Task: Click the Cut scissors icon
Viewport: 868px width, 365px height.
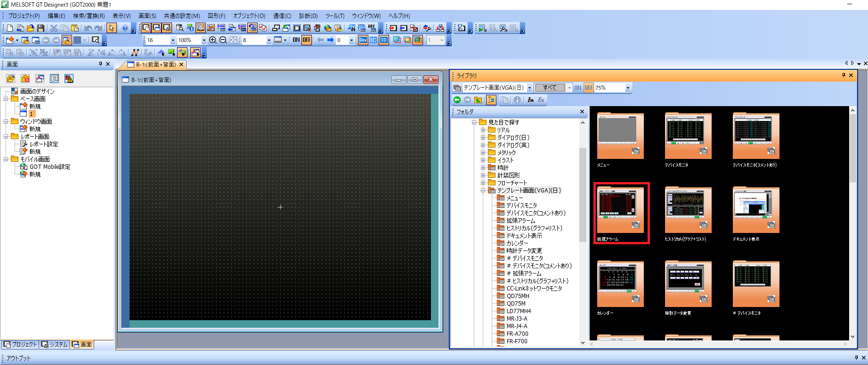Action: pyautogui.click(x=54, y=28)
